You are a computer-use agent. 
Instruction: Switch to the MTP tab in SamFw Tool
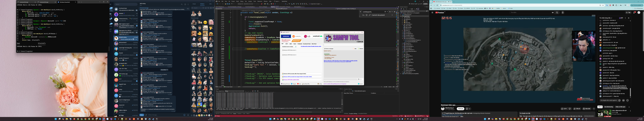[287, 44]
